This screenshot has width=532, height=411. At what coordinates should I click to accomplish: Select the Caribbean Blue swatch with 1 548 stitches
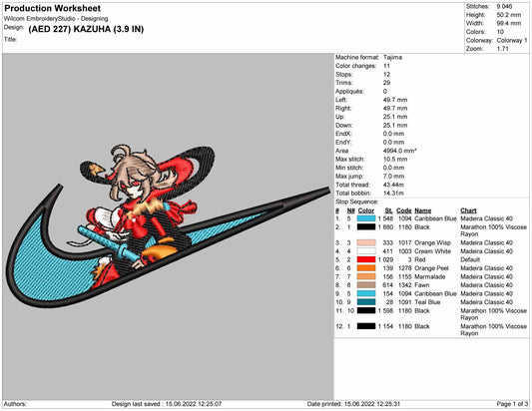[x=366, y=218]
